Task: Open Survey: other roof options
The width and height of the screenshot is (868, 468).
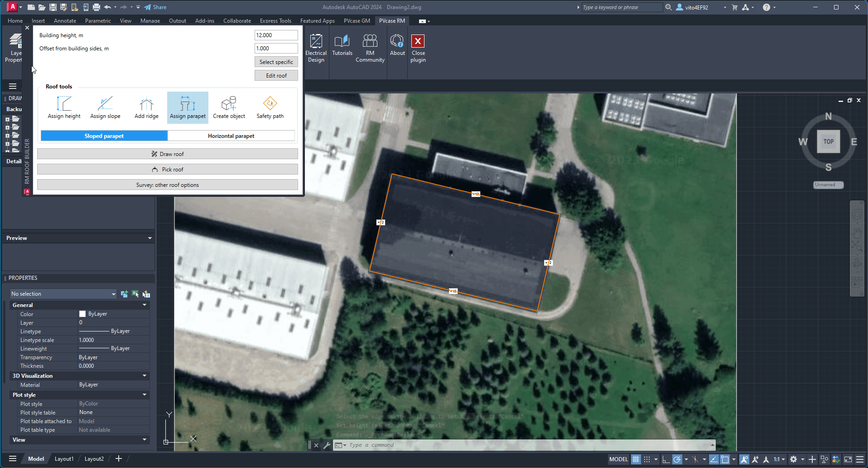Action: (168, 185)
